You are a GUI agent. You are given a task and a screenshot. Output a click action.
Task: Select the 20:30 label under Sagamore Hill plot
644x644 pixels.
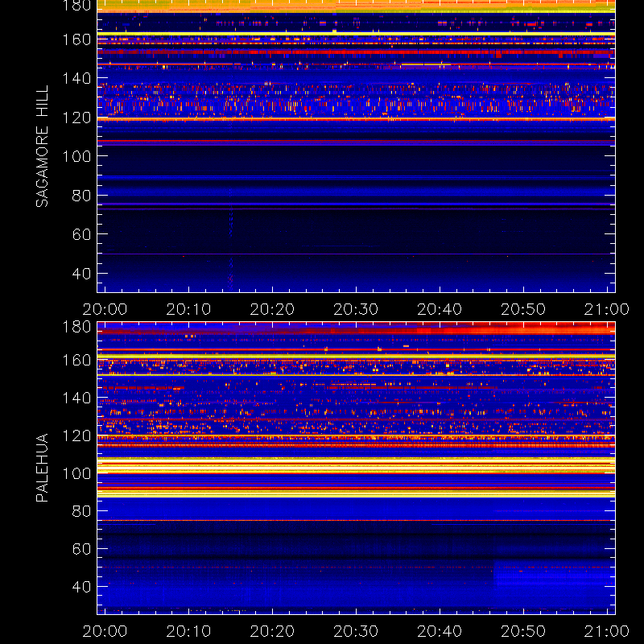tap(356, 309)
